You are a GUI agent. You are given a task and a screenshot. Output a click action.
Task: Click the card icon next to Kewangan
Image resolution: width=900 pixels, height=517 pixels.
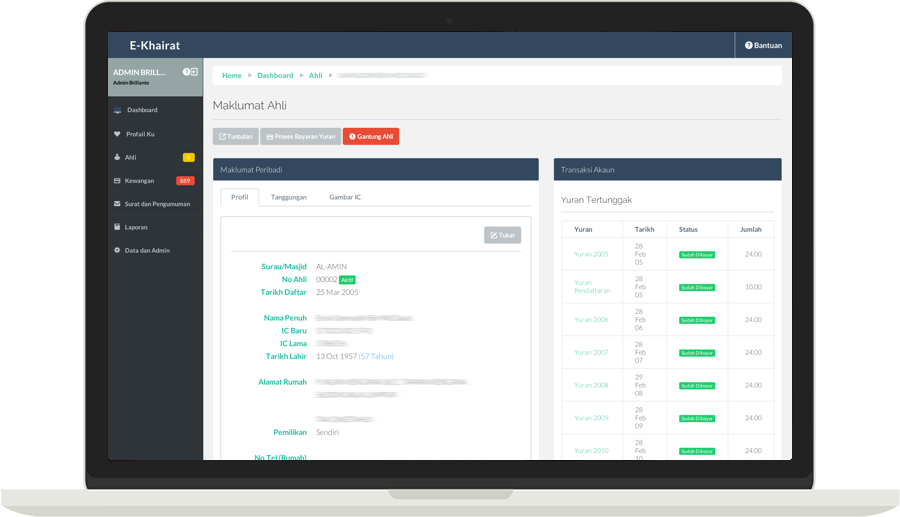click(x=117, y=181)
